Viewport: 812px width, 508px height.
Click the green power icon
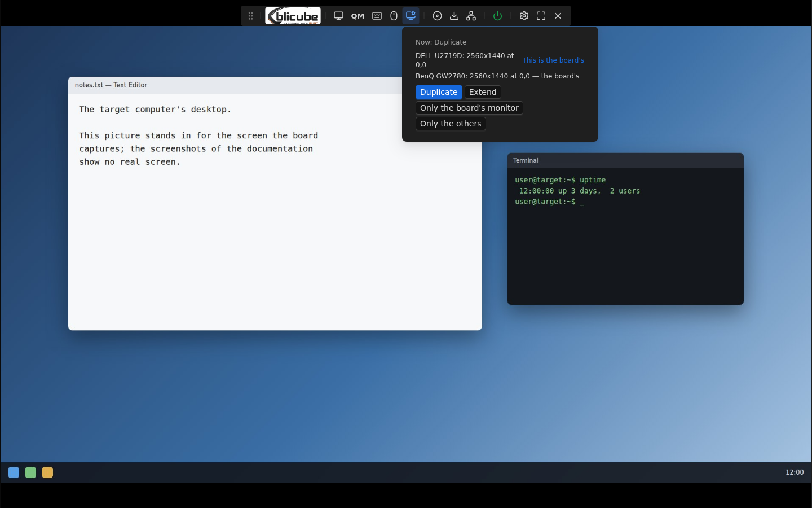pyautogui.click(x=497, y=16)
